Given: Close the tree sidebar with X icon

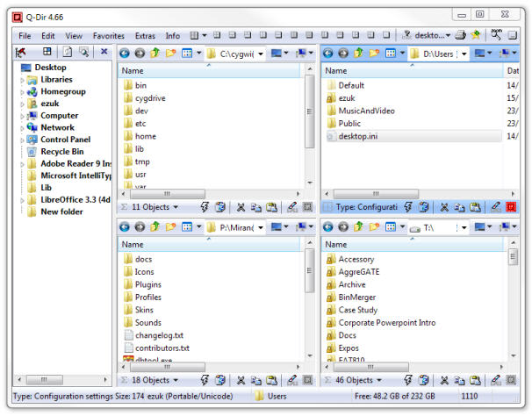Looking at the screenshot, I should tap(104, 52).
